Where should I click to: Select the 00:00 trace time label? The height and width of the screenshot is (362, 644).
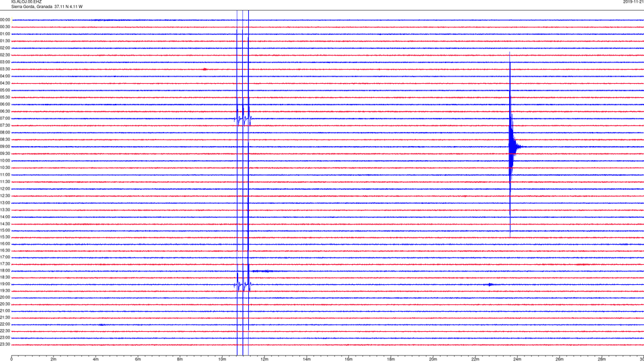tap(5, 19)
